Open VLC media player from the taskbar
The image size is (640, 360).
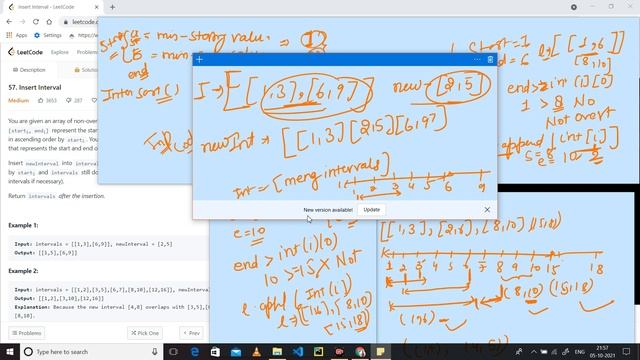(x=256, y=351)
